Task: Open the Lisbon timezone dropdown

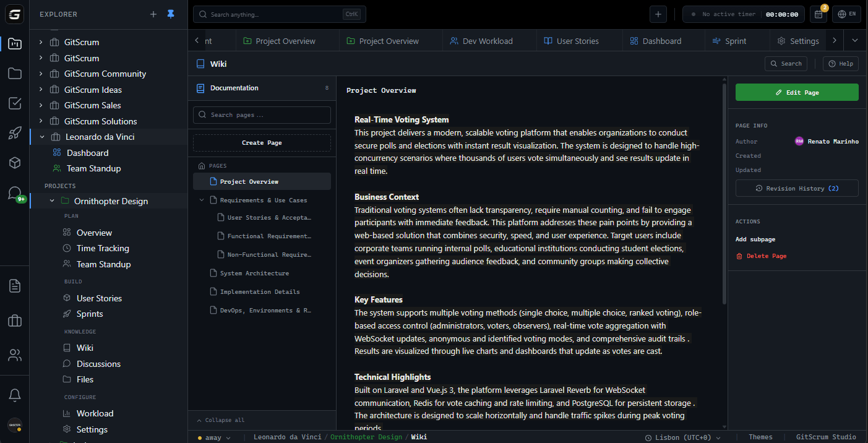Action: (x=682, y=437)
